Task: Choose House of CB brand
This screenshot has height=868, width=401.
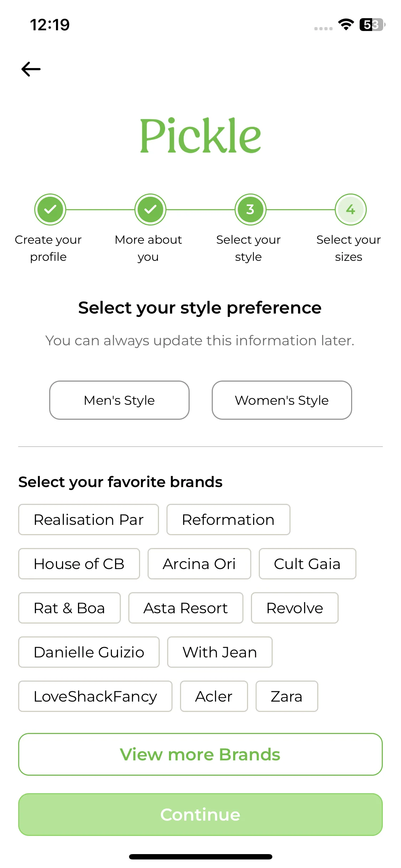Action: [79, 564]
